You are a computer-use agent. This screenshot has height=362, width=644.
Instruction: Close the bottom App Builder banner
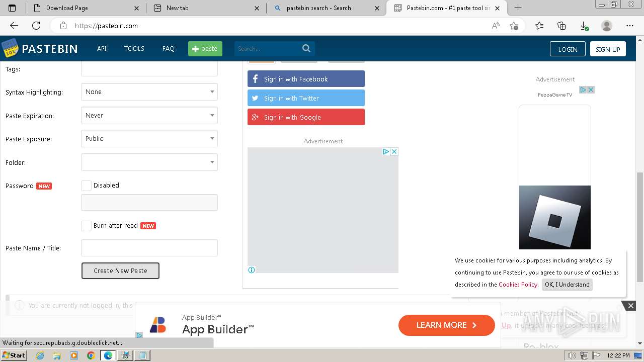pos(630,305)
